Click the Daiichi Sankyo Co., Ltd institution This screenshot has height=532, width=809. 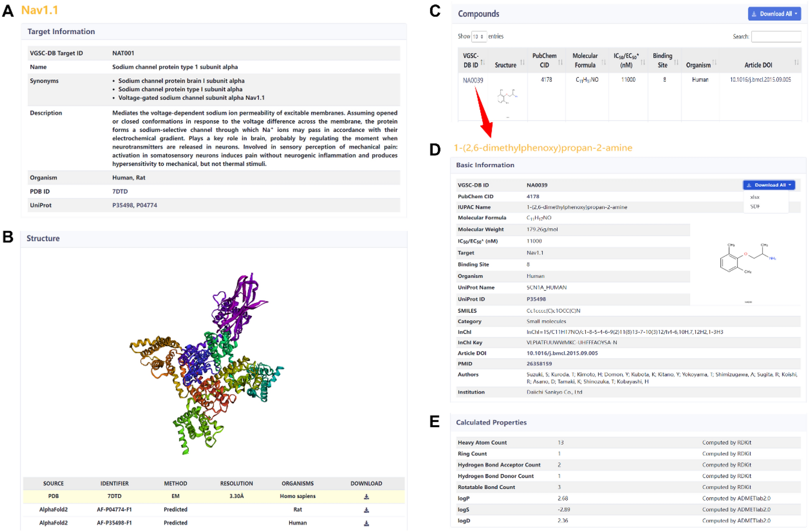[554, 392]
